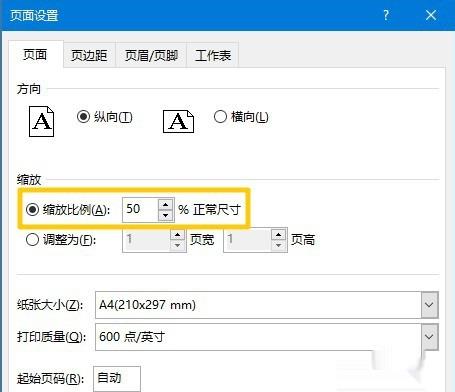Click the 页宽 number field
The height and width of the screenshot is (392, 455).
point(147,240)
